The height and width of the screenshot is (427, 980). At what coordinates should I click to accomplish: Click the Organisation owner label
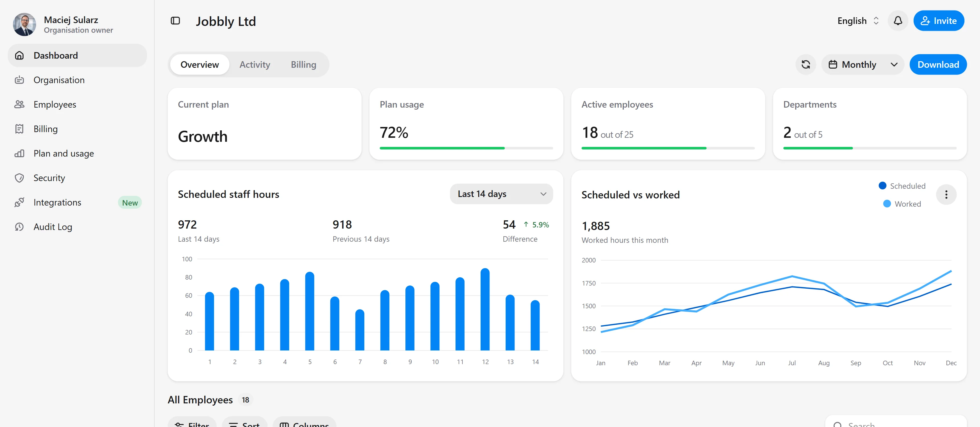[78, 30]
